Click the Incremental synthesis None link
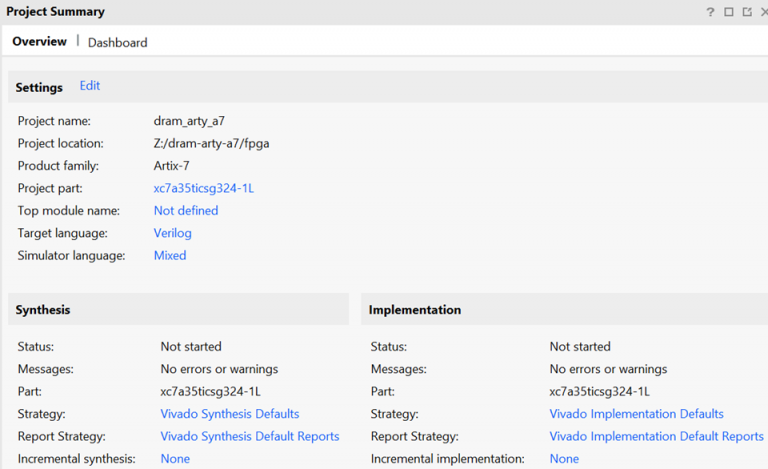This screenshot has width=768, height=469. [x=175, y=459]
